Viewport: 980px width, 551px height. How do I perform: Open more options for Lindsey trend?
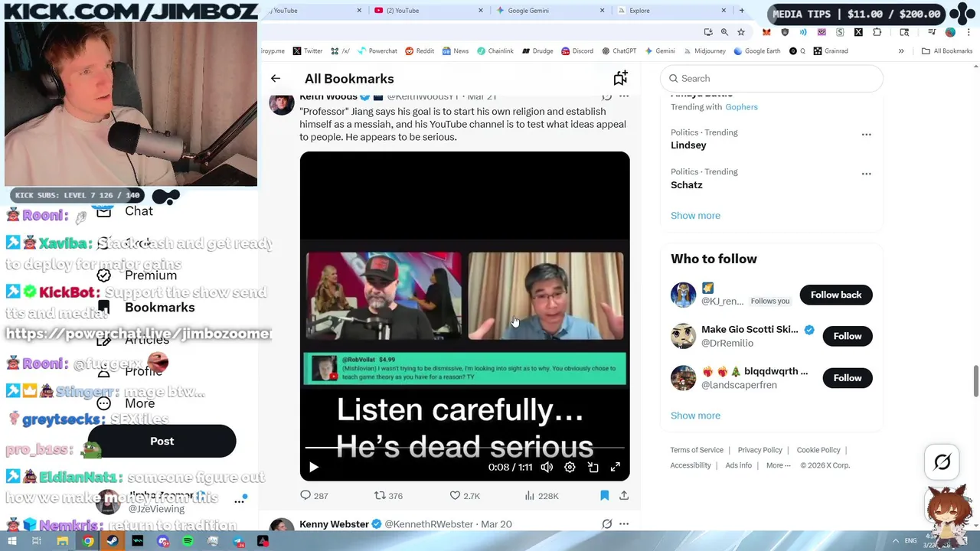click(x=866, y=135)
